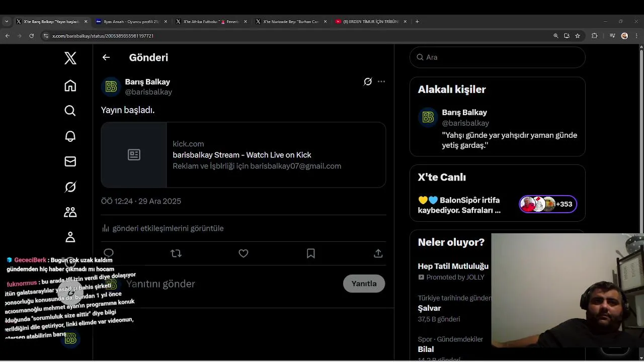Click the address bar URL
This screenshot has height=362, width=644.
[x=103, y=36]
